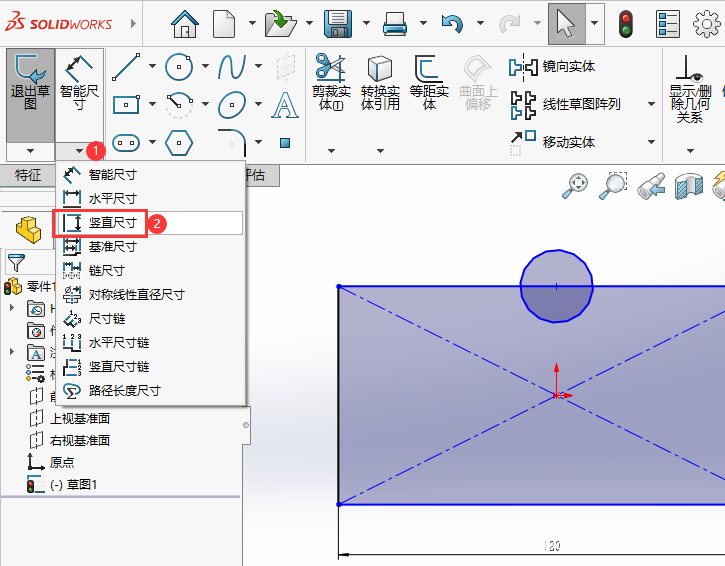Open dropdown below Trim Entities

click(x=331, y=151)
